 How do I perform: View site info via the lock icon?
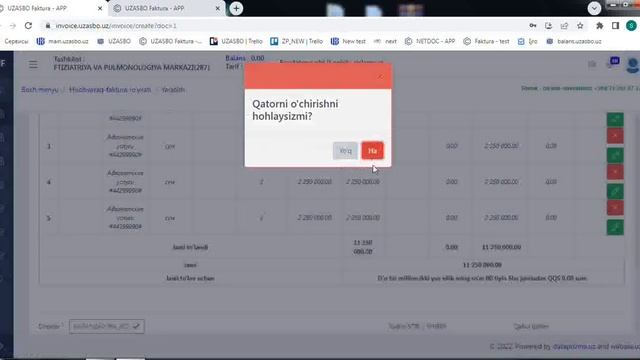pyautogui.click(x=48, y=26)
